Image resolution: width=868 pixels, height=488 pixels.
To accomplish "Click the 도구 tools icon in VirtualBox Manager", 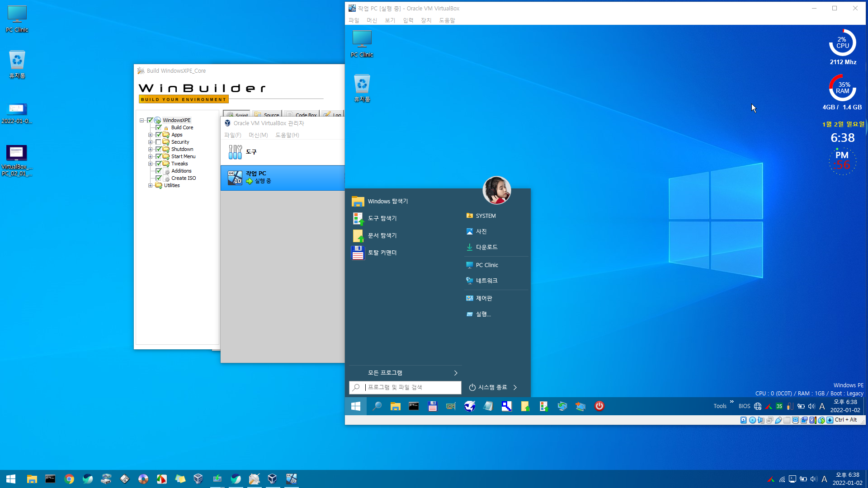I will 235,152.
